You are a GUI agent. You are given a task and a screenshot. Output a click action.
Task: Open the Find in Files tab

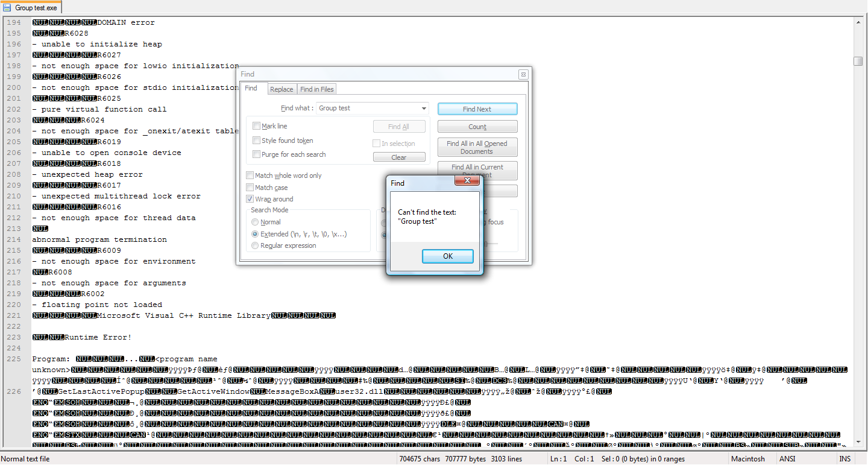click(x=316, y=89)
